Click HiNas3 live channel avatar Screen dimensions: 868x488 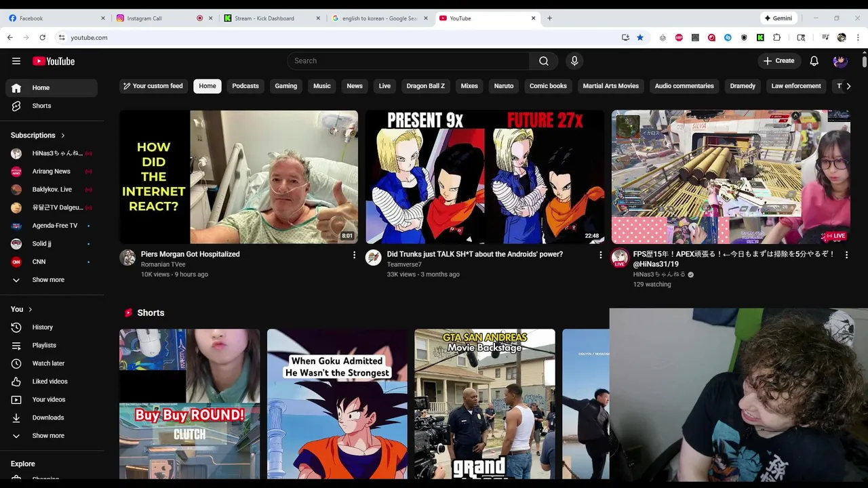pos(620,258)
